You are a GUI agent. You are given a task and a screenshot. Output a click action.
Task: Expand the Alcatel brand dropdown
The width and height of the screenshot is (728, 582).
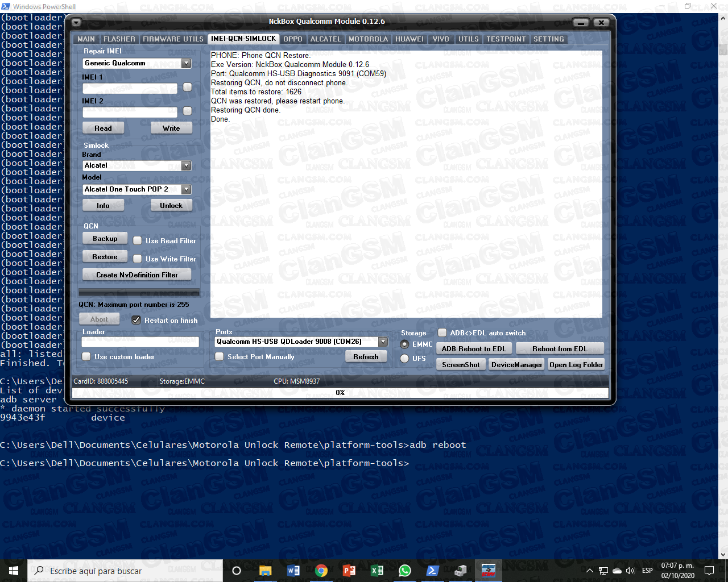point(187,165)
